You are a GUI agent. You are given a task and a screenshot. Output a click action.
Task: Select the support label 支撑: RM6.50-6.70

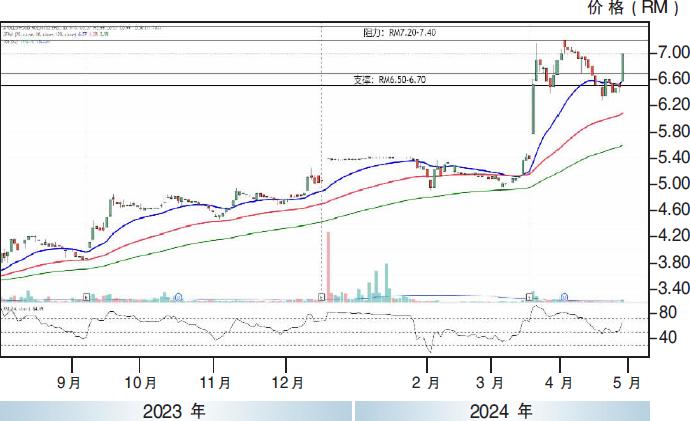[390, 80]
